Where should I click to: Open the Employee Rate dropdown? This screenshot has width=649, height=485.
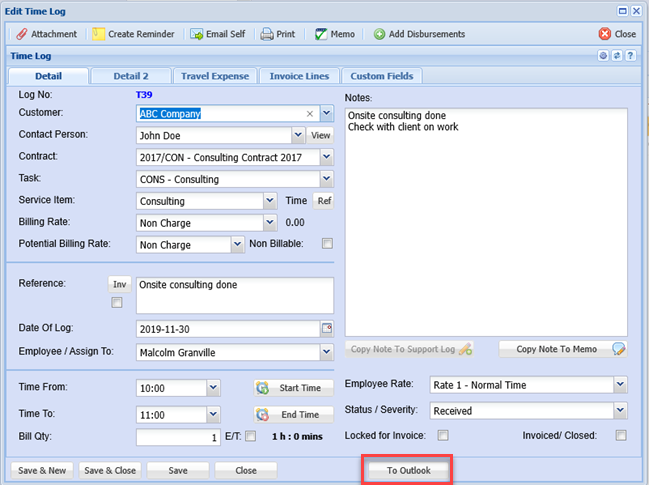620,385
